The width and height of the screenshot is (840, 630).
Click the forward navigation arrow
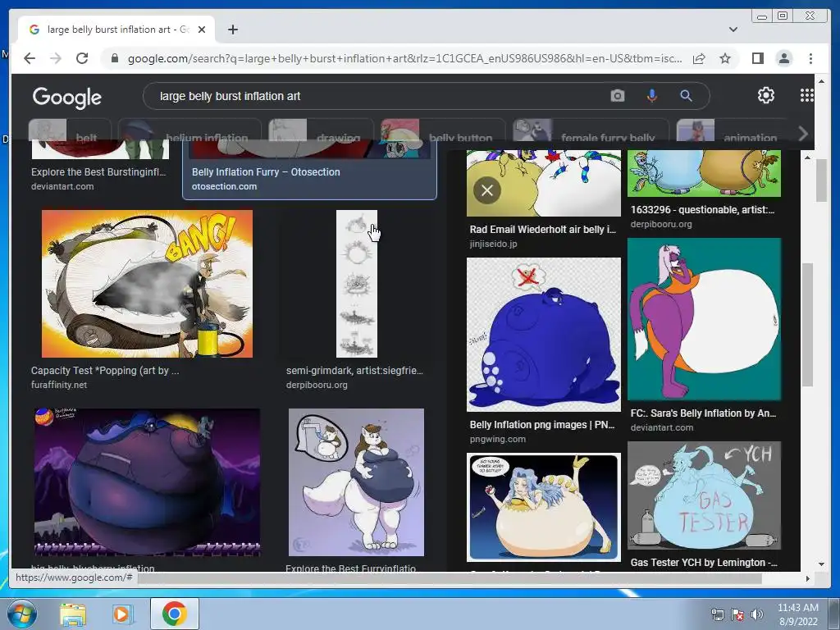[x=56, y=58]
